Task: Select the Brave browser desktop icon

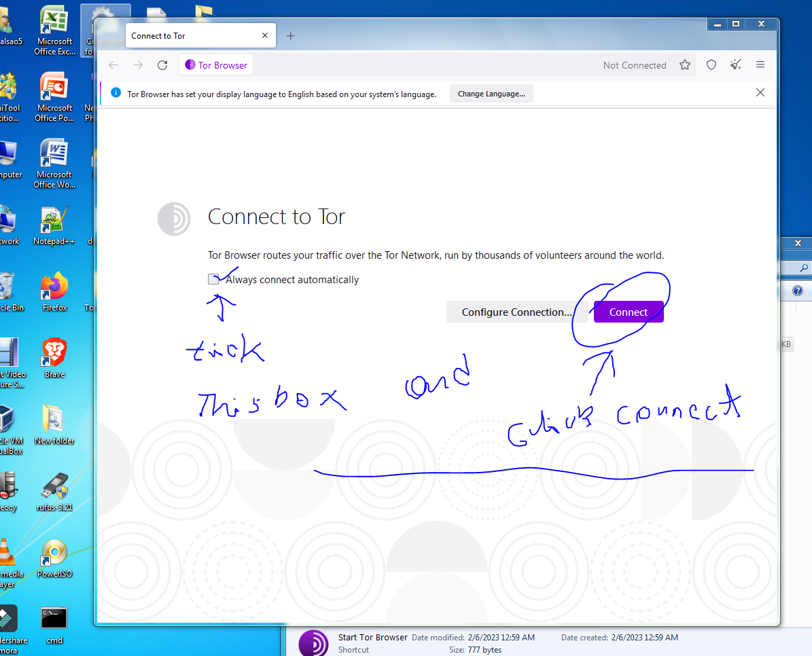Action: click(54, 359)
